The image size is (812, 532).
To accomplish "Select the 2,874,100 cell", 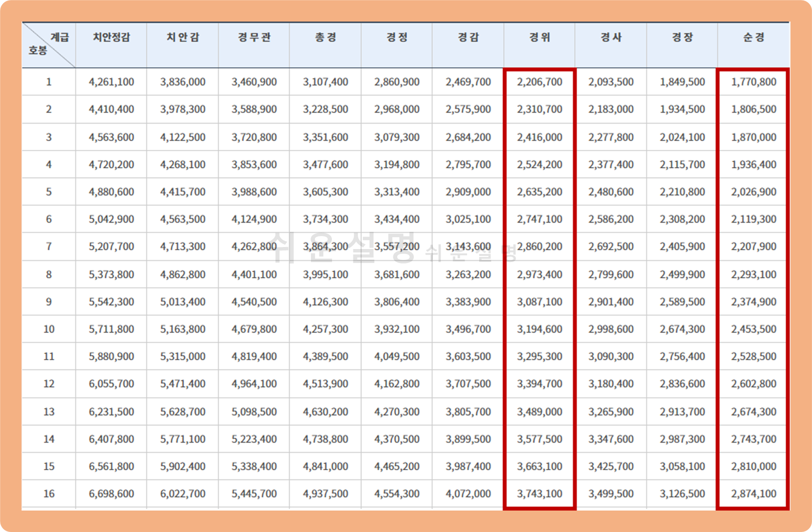I will [754, 494].
